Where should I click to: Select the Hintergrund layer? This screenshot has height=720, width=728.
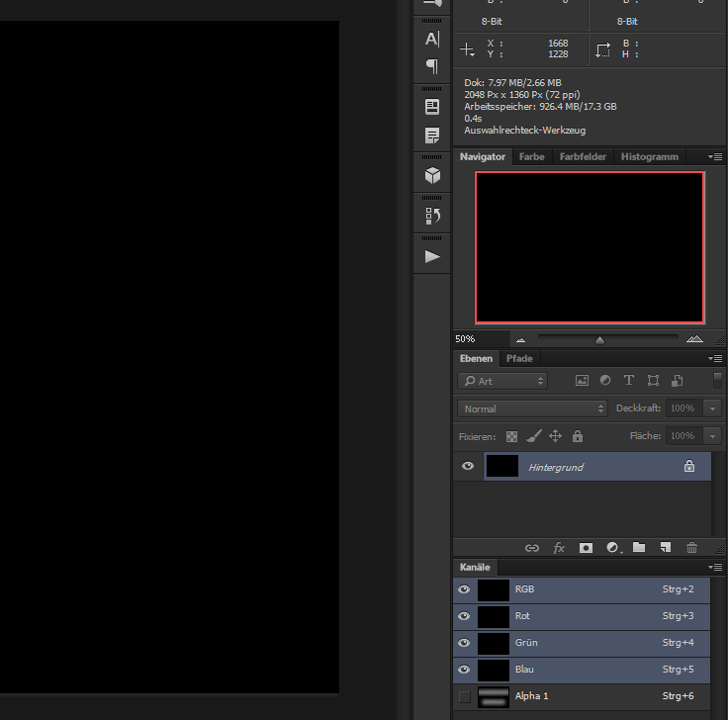coord(593,467)
